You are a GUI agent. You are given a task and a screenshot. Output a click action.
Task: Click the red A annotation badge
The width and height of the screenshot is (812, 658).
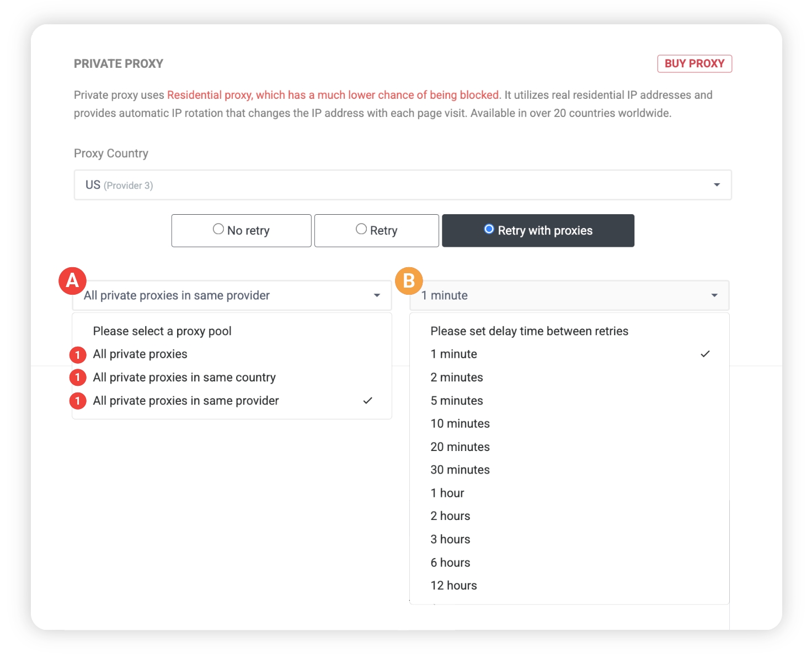click(x=72, y=281)
